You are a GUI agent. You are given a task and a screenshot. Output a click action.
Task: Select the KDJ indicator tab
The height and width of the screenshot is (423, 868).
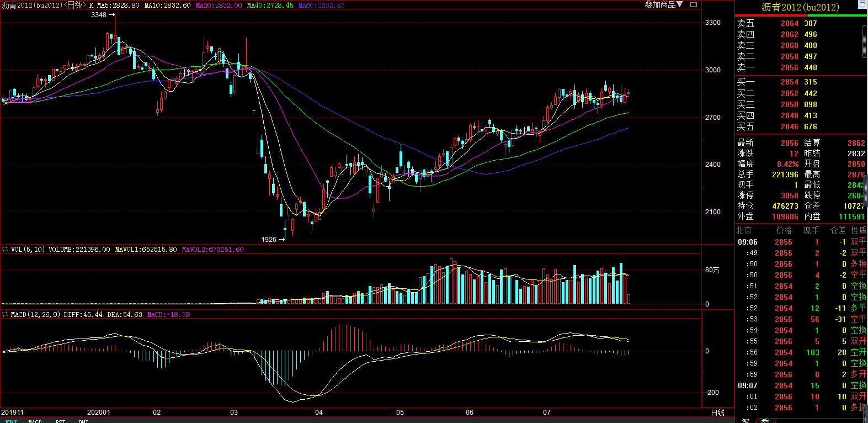11,421
